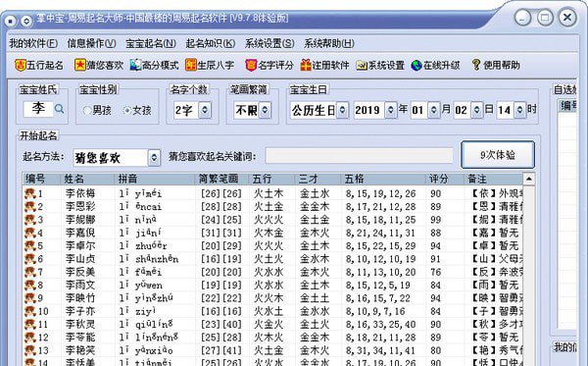Click 五格 value 8,16,33,25,40

[380, 325]
